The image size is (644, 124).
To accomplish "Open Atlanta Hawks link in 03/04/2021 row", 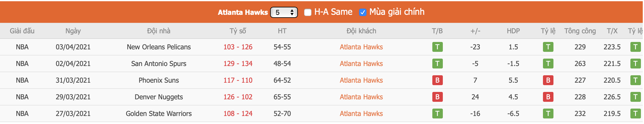I will pos(361,47).
